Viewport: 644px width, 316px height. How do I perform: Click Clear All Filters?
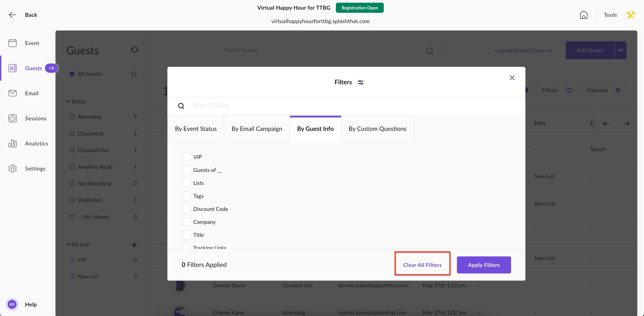[422, 265]
